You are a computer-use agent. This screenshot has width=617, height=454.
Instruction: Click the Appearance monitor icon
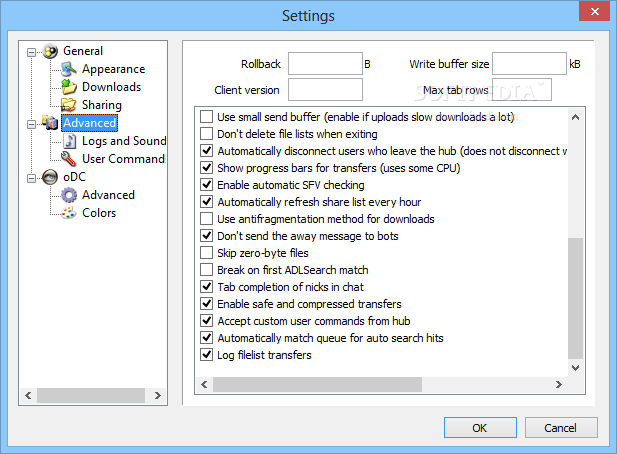(69, 69)
